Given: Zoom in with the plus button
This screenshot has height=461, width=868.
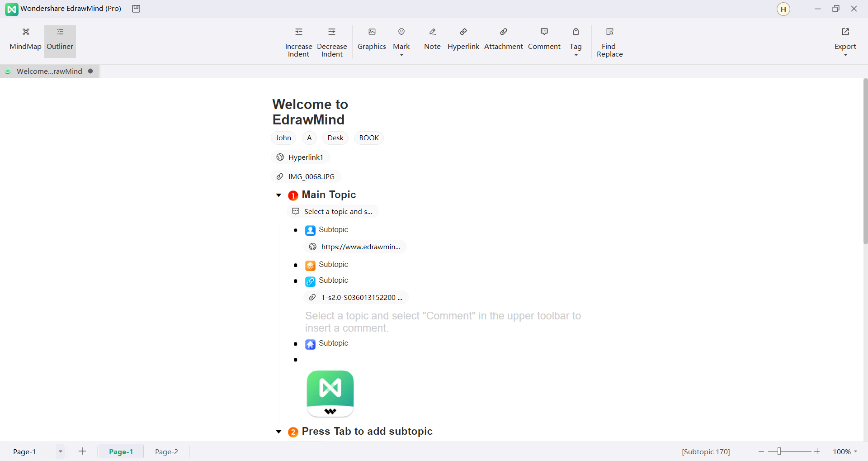Looking at the screenshot, I should 817,451.
